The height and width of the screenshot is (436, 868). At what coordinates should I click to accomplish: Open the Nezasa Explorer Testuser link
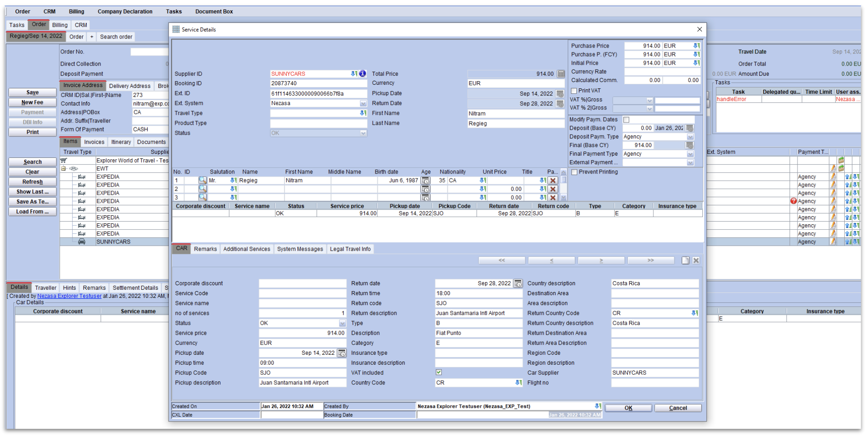tap(70, 296)
